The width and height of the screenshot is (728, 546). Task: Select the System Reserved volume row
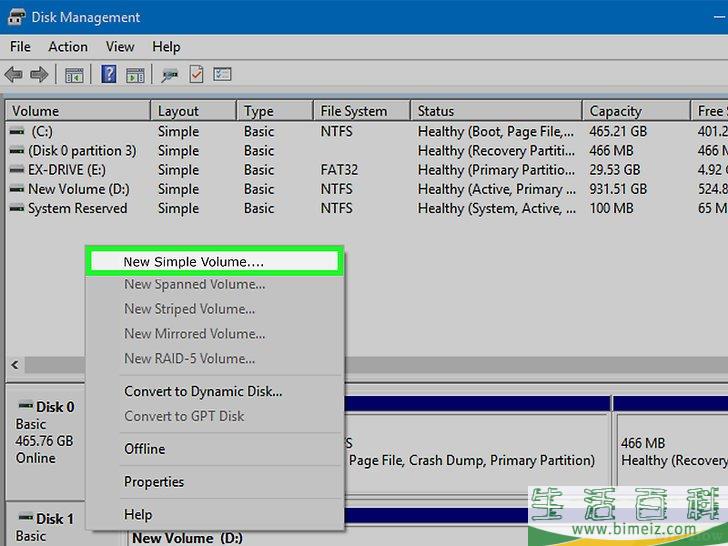(77, 208)
